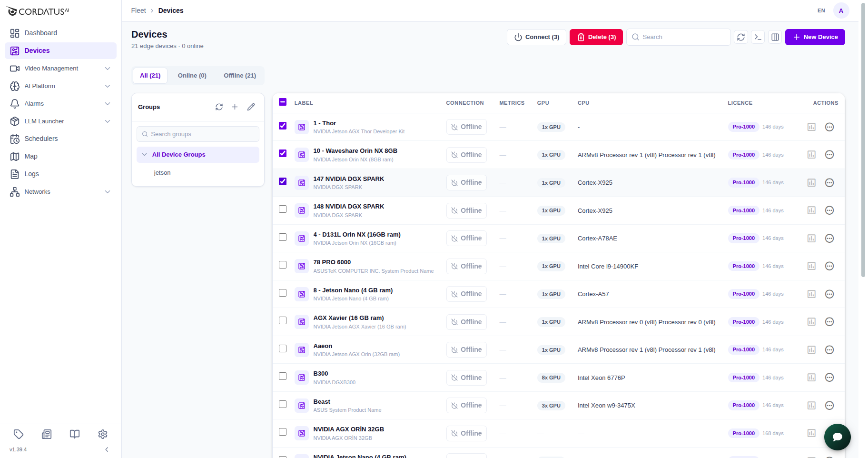Click the refresh devices icon in toolbar

(741, 37)
